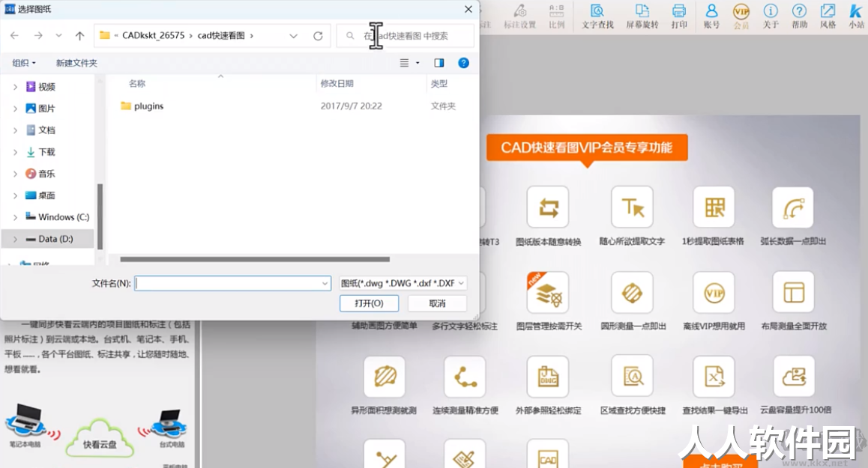Open the 标注设置 annotation settings tool

pos(519,16)
